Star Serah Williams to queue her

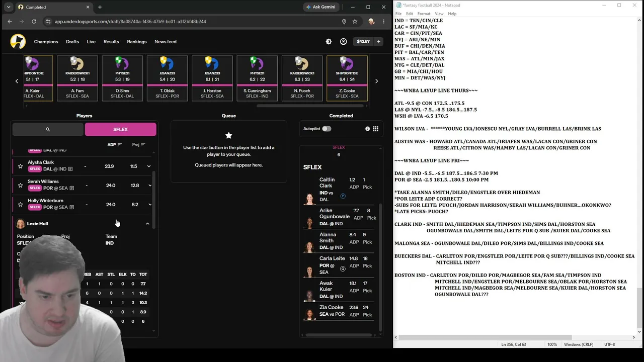coord(20,186)
